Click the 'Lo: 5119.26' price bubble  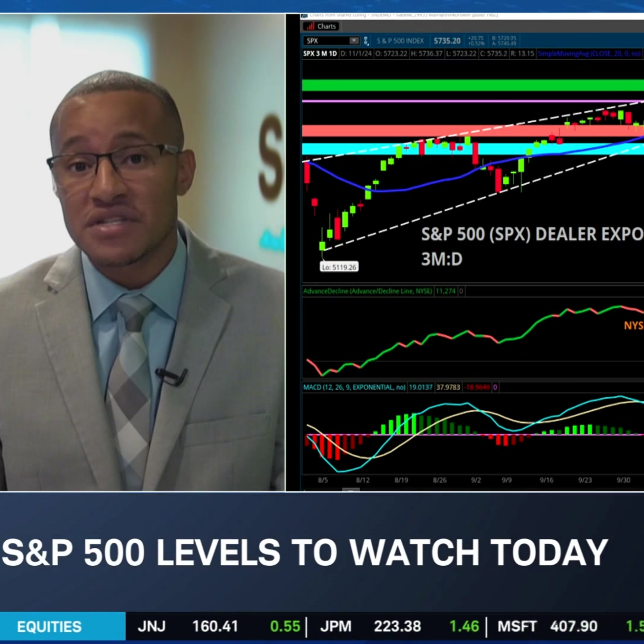tap(339, 267)
